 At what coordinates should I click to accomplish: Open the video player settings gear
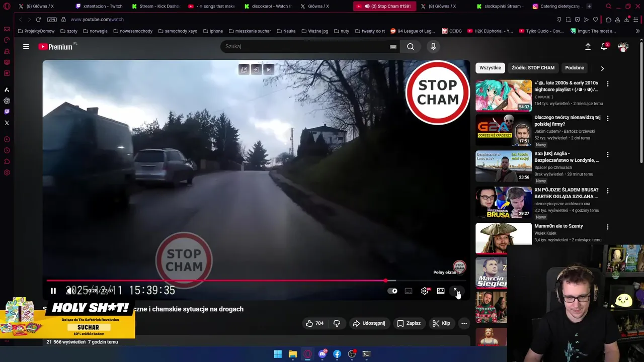(425, 291)
